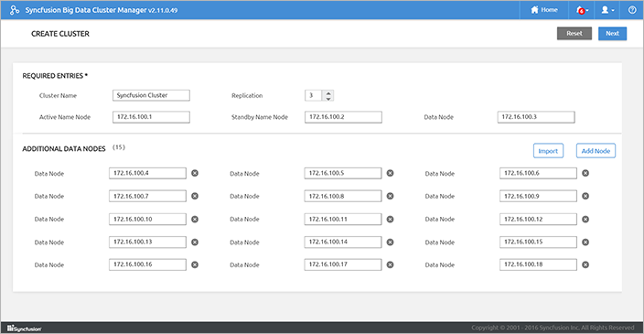Screen dimensions: 644x334
Task: Click the Standby Name Node label
Action: (x=260, y=117)
